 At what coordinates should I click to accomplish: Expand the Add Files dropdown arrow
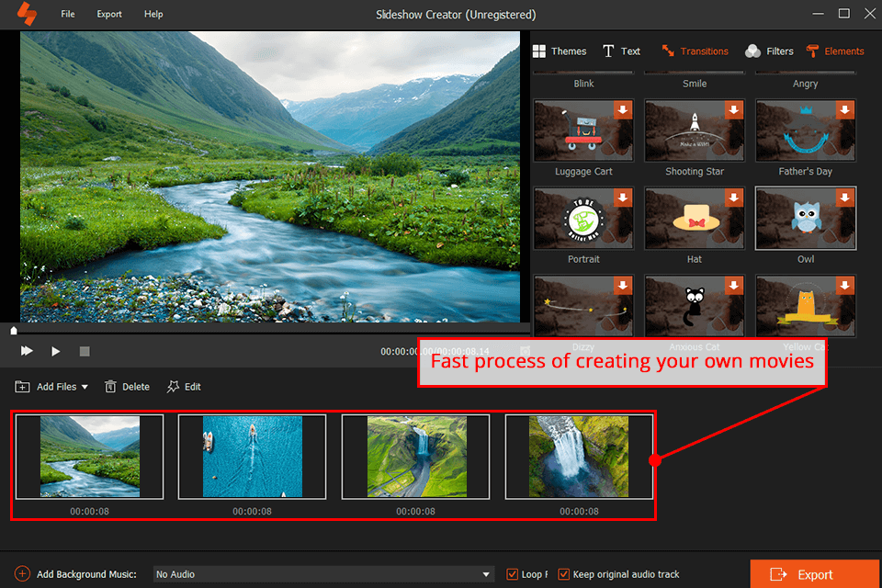point(85,387)
